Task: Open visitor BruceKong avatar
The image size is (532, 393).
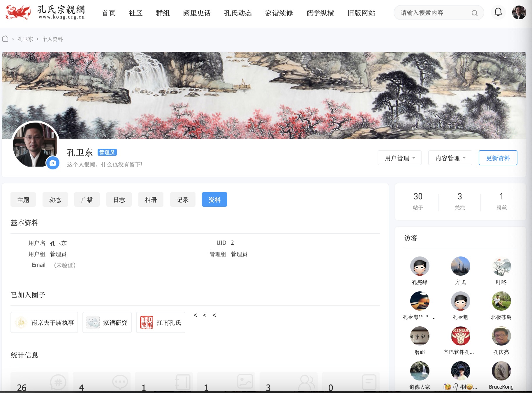Action: tap(501, 371)
